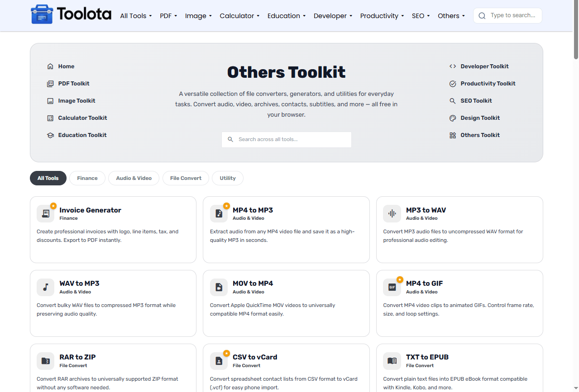Open the RAR to ZIP tool title
Screen dimensions: 579x392
coord(77,357)
